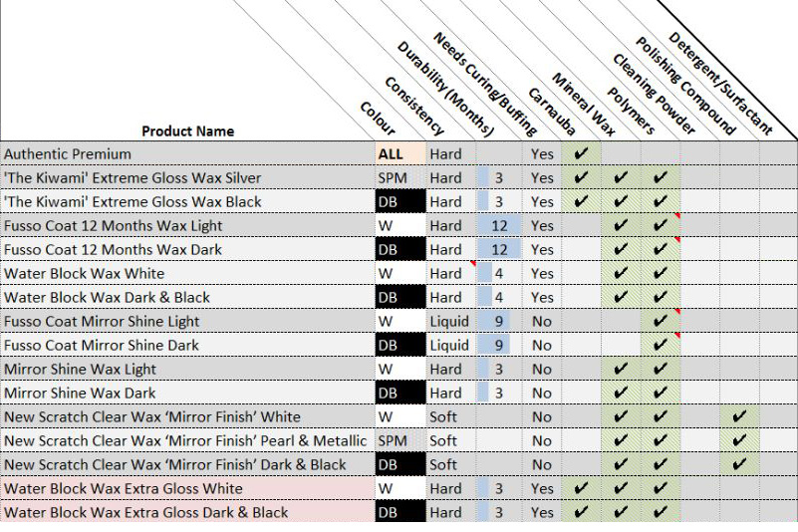
Task: Select the Polymers checkmark for Fusso Mirror Shine Light
Action: tap(660, 322)
